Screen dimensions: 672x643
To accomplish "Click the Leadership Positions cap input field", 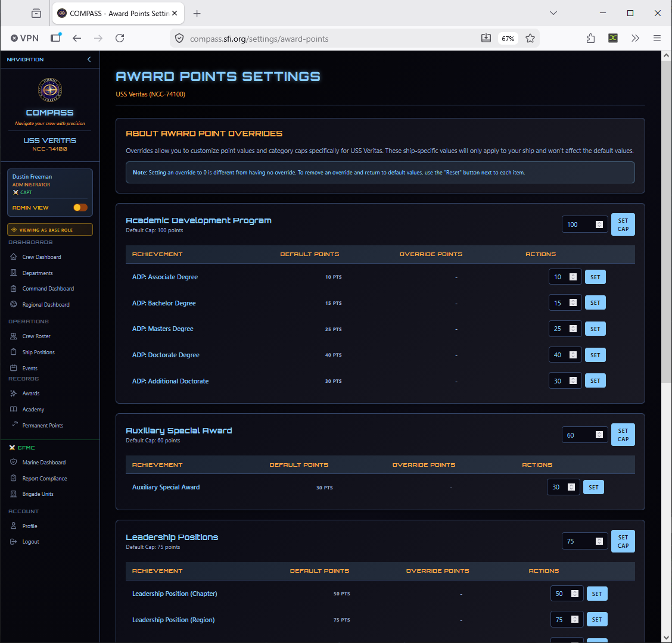I will click(x=584, y=541).
